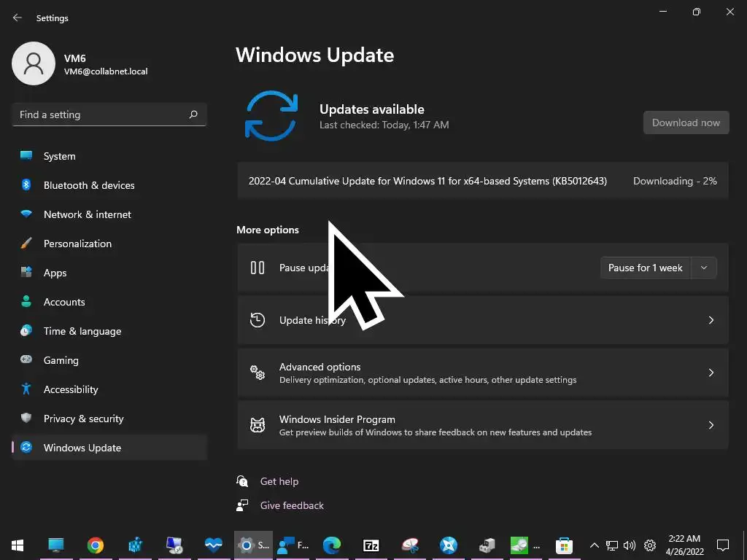Open the Windows Start menu
Image resolution: width=747 pixels, height=560 pixels.
(18, 545)
